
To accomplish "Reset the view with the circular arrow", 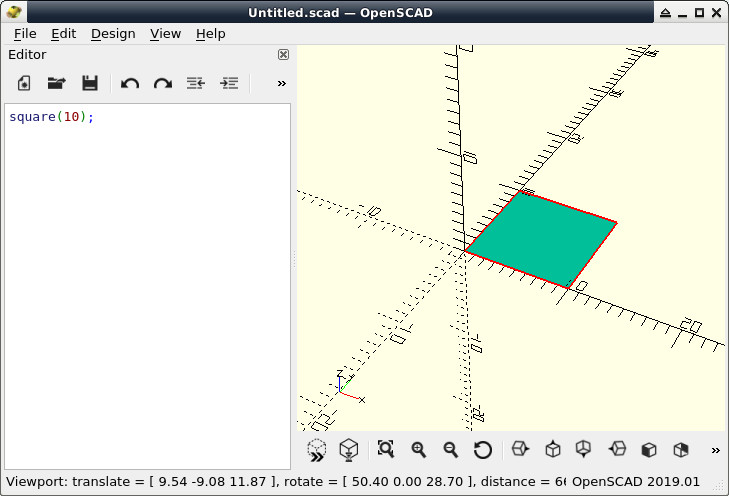I will tap(483, 450).
